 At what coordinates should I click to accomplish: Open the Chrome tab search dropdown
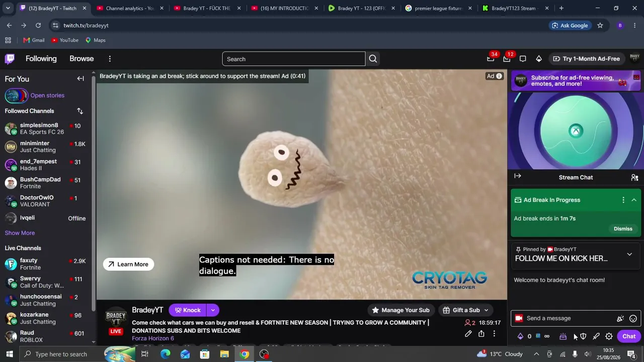click(x=8, y=8)
